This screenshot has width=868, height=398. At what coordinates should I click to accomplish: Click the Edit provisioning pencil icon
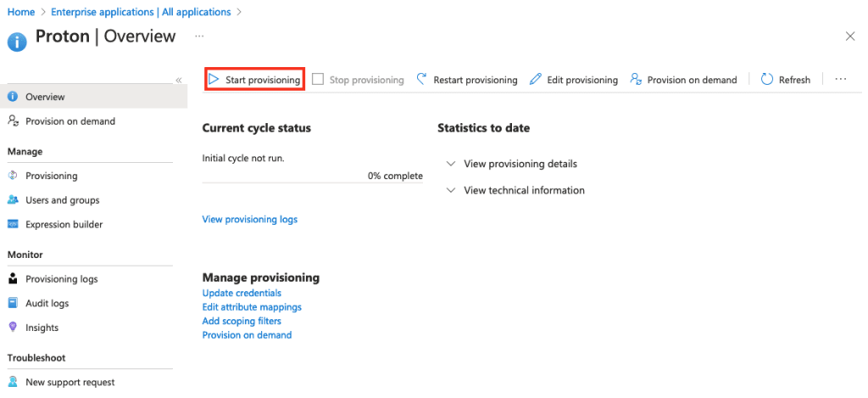coord(536,80)
